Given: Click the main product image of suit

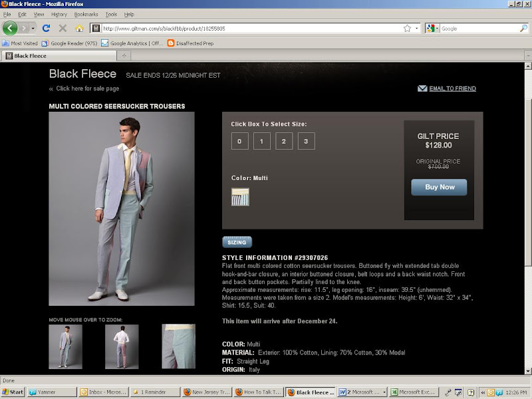Looking at the screenshot, I should pos(122,209).
